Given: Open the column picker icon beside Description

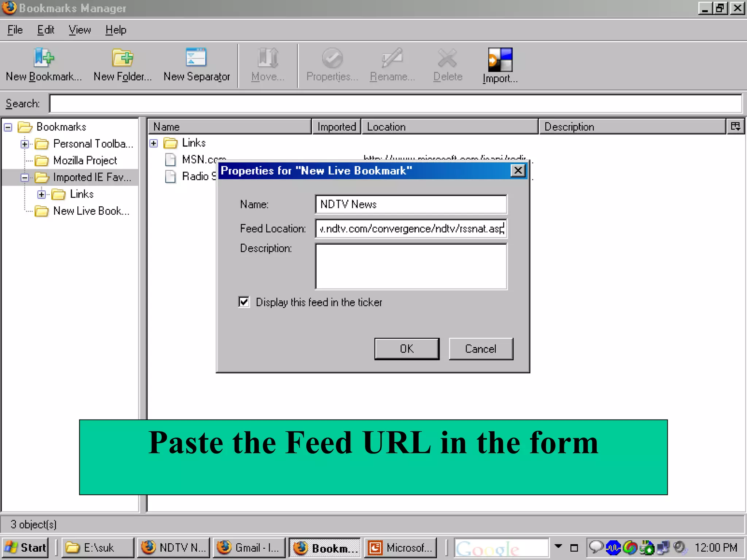Looking at the screenshot, I should click(735, 127).
